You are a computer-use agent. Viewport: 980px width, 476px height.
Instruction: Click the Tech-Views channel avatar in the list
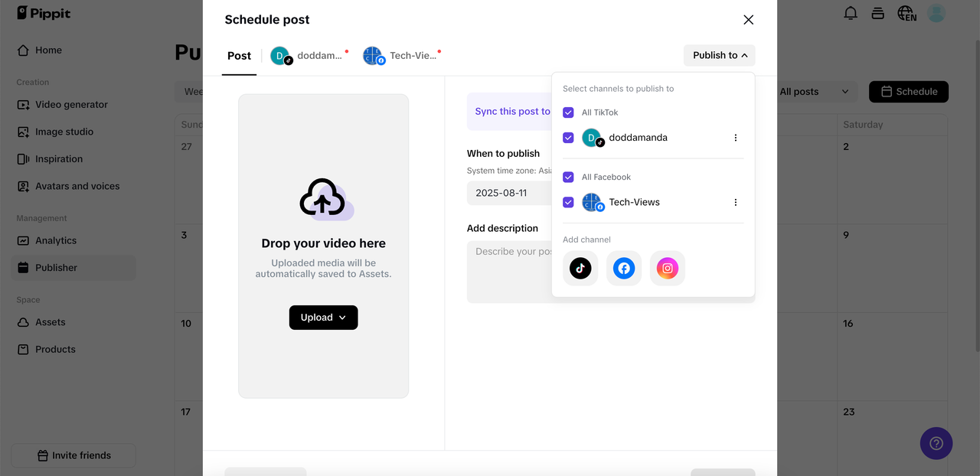593,203
